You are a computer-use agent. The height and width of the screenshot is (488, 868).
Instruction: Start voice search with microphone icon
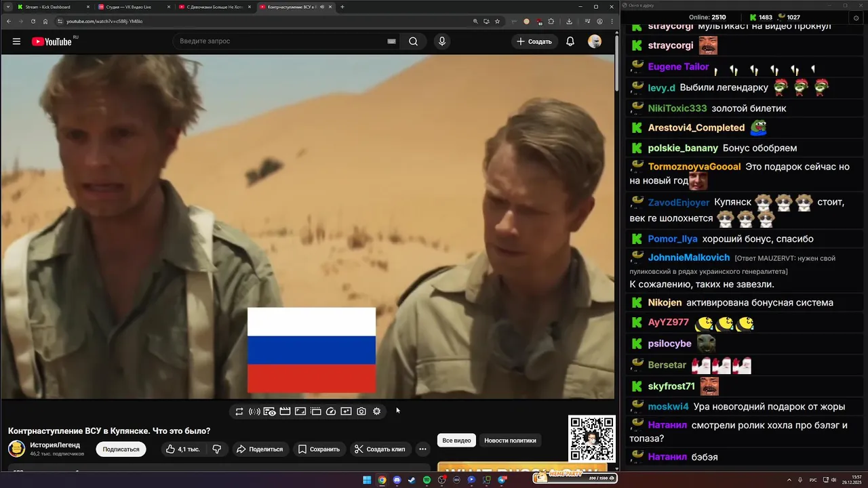(x=442, y=41)
